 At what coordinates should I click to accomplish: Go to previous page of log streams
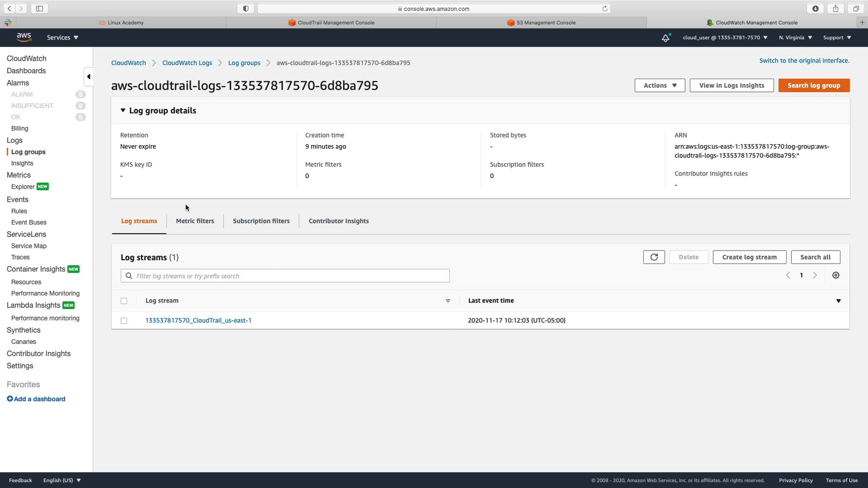pos(788,275)
